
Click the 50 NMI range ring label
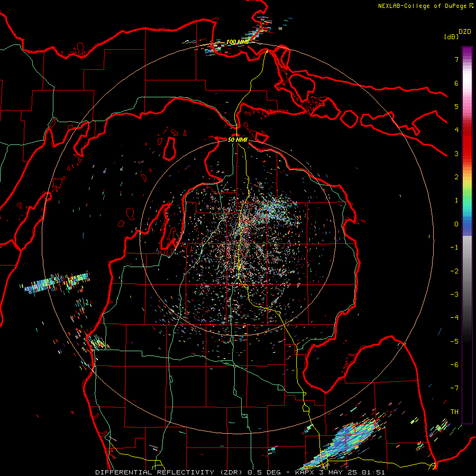click(x=237, y=140)
